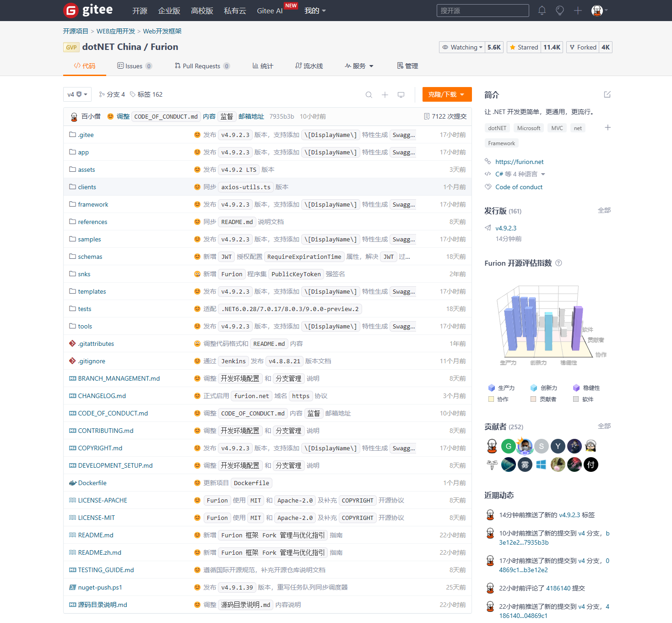Click the add file plus icon

pyautogui.click(x=385, y=94)
